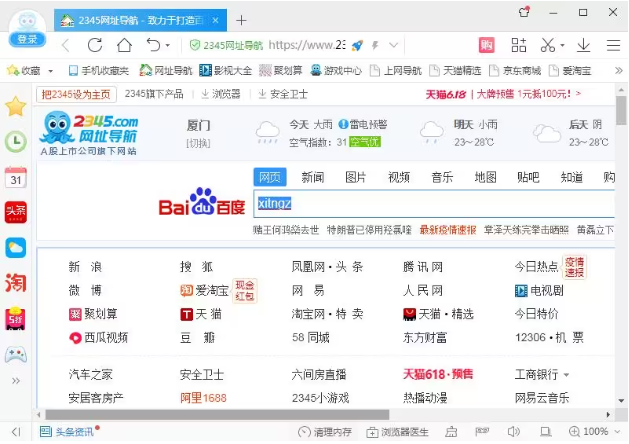629x444 pixels.
Task: Click the refresh page icon
Action: [x=95, y=45]
